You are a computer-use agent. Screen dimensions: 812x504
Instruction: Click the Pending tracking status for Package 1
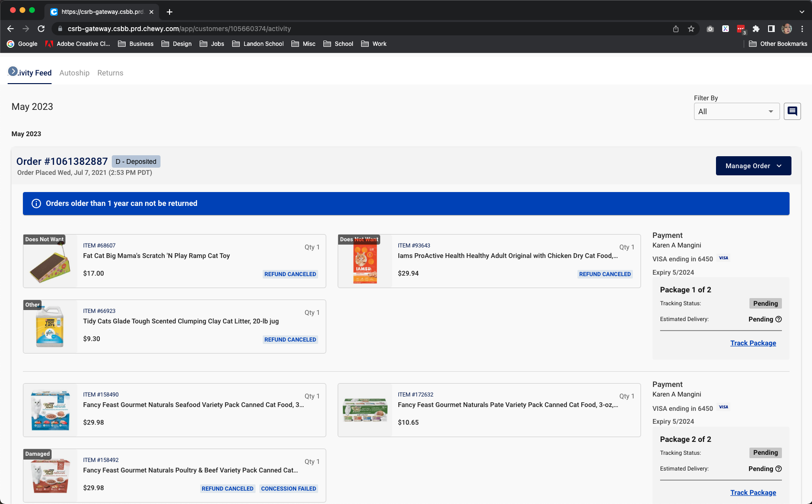(765, 303)
